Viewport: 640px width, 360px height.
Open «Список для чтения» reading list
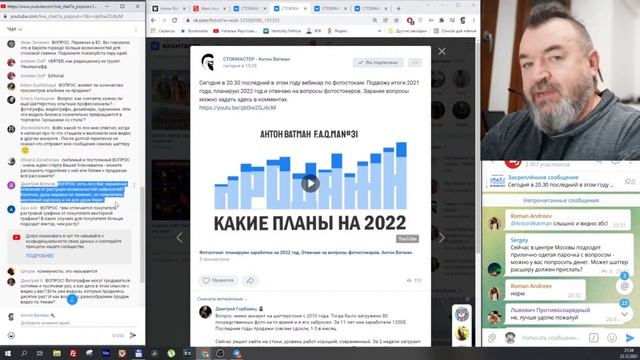coord(455,31)
